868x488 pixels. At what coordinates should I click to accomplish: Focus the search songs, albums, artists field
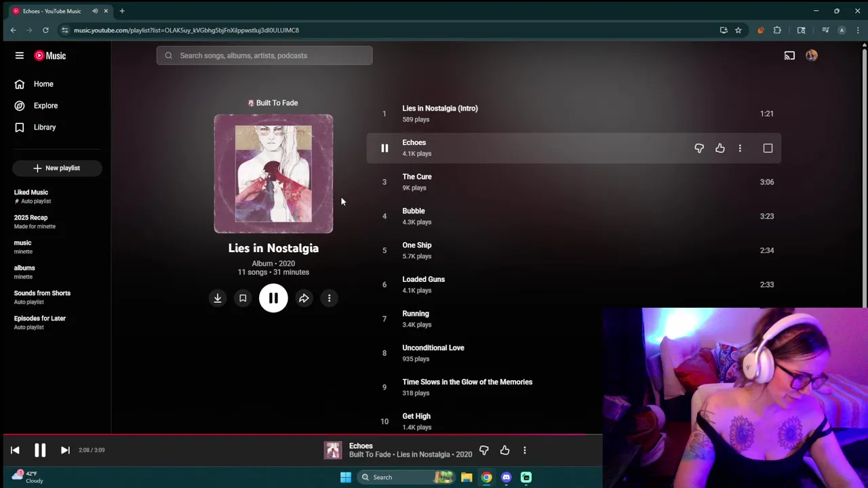click(264, 56)
